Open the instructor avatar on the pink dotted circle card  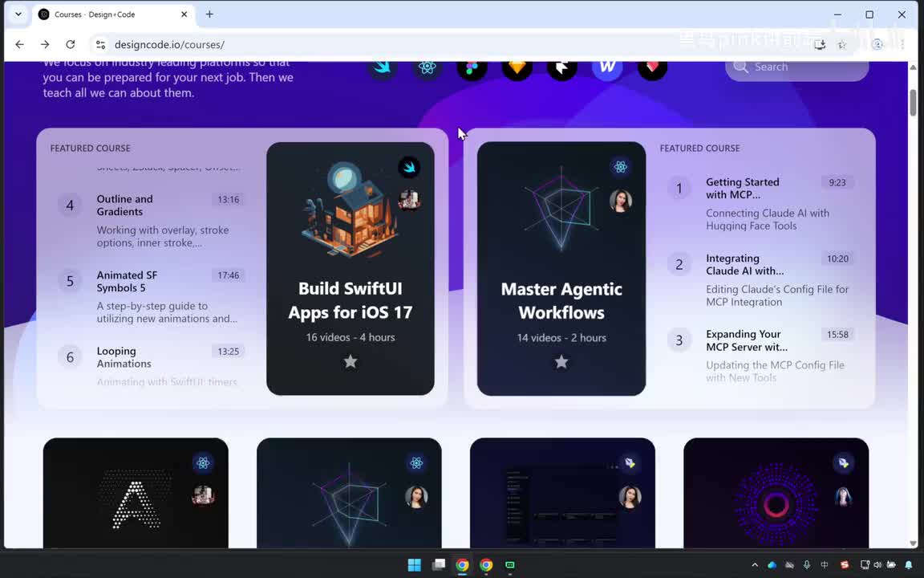click(x=843, y=496)
